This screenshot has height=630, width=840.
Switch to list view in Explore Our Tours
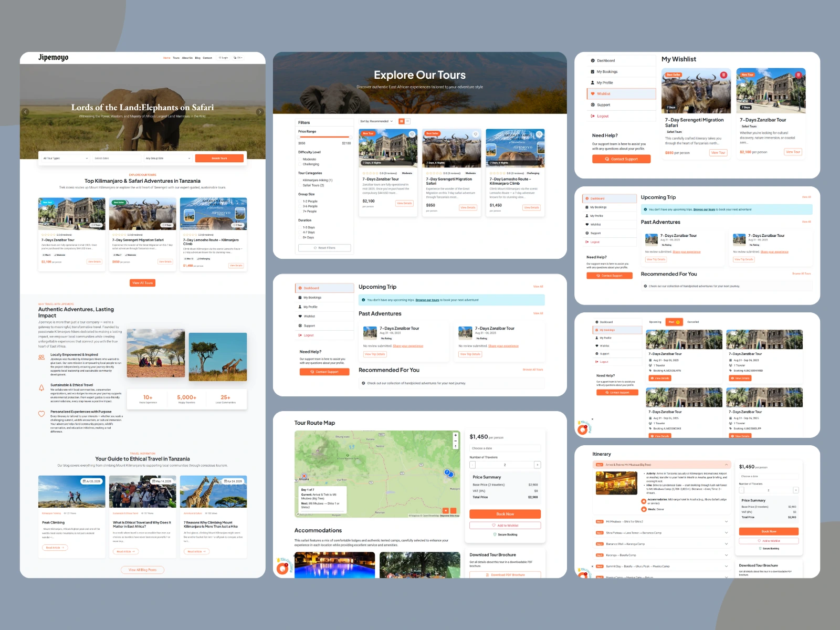[x=407, y=121]
